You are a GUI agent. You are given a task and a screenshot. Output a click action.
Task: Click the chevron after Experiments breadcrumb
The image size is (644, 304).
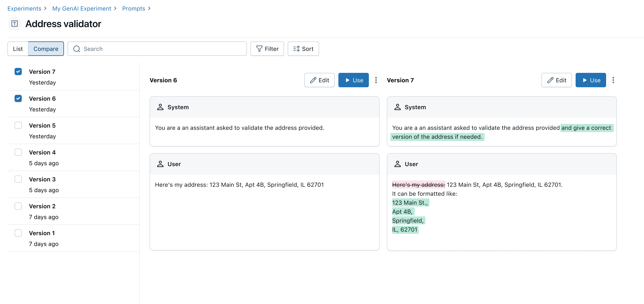pyautogui.click(x=45, y=8)
